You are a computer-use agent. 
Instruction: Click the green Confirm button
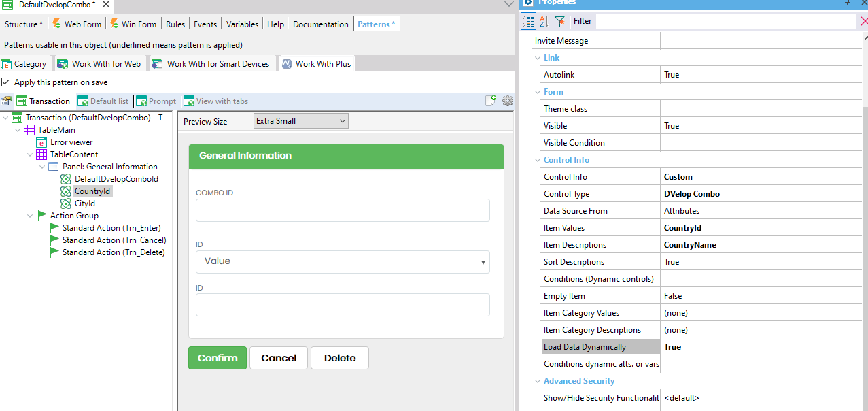click(218, 358)
